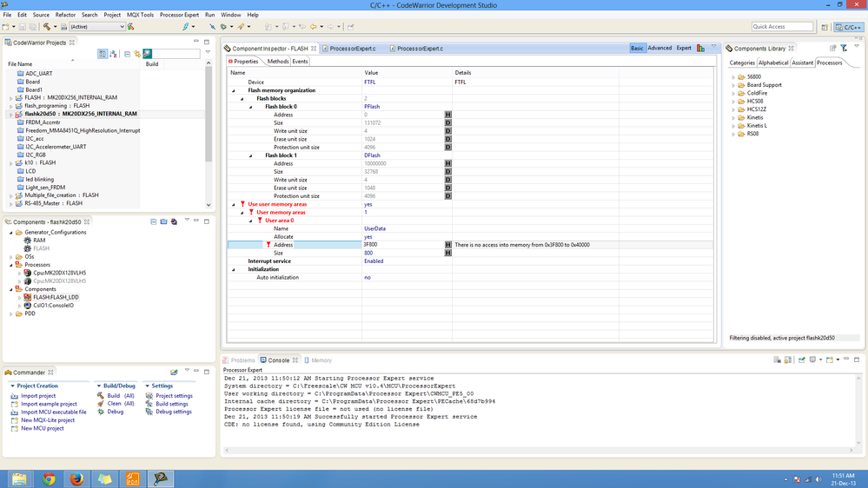868x488 pixels.
Task: Click generate code icon in Components panel
Action: (174, 221)
